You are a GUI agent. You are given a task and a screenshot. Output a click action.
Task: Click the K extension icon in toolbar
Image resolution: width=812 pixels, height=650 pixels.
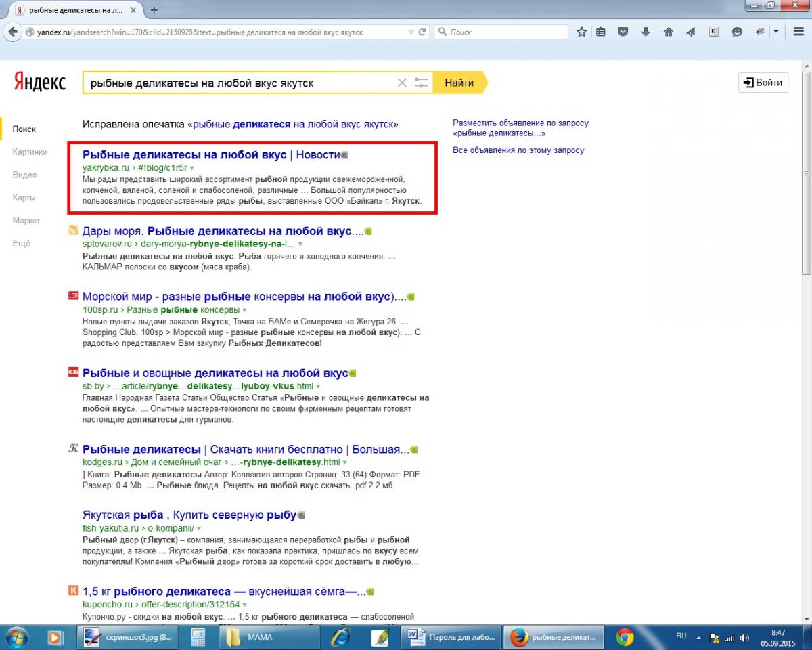(x=714, y=32)
